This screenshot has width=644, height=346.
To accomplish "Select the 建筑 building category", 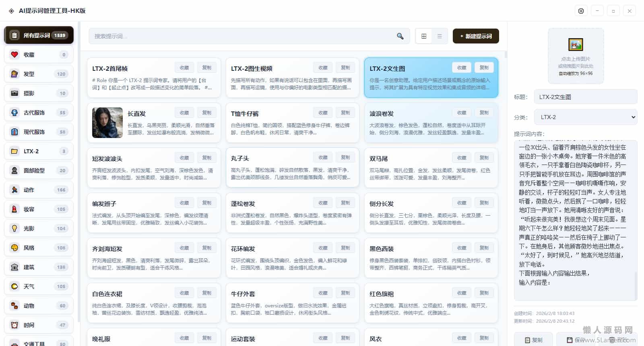I will point(39,267).
